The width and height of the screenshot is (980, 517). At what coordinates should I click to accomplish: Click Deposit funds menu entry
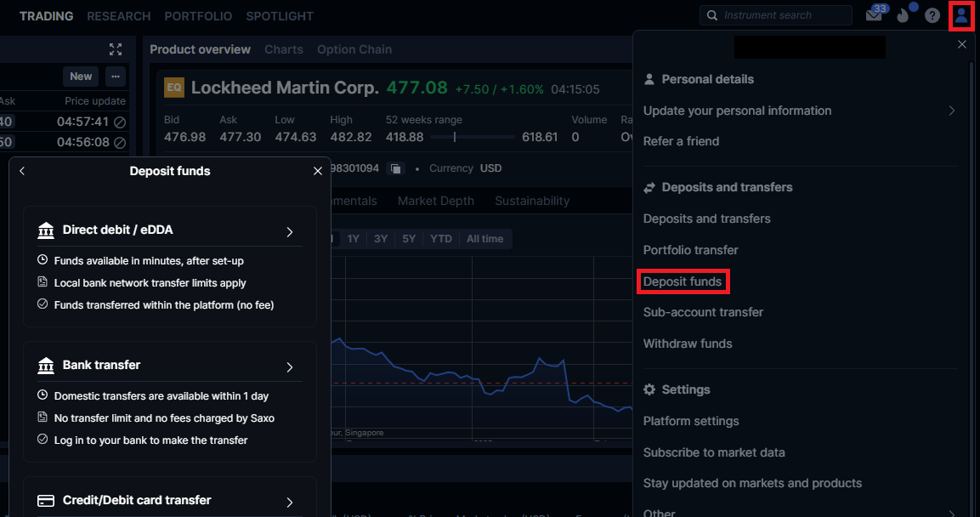(x=683, y=281)
